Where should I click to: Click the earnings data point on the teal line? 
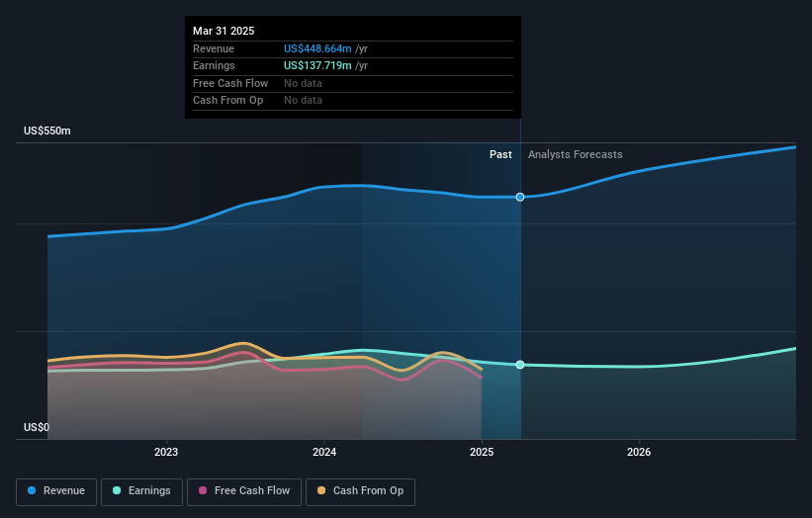tap(520, 365)
